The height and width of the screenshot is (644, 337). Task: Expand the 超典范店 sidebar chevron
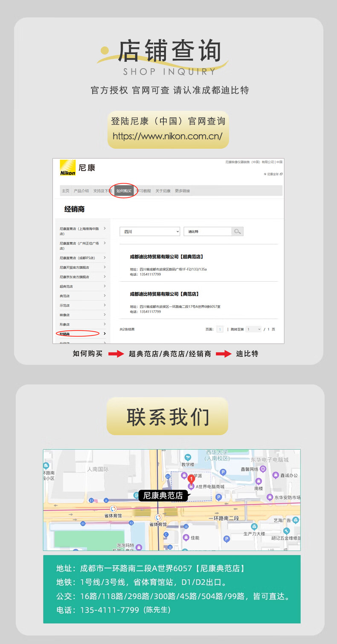105,286
